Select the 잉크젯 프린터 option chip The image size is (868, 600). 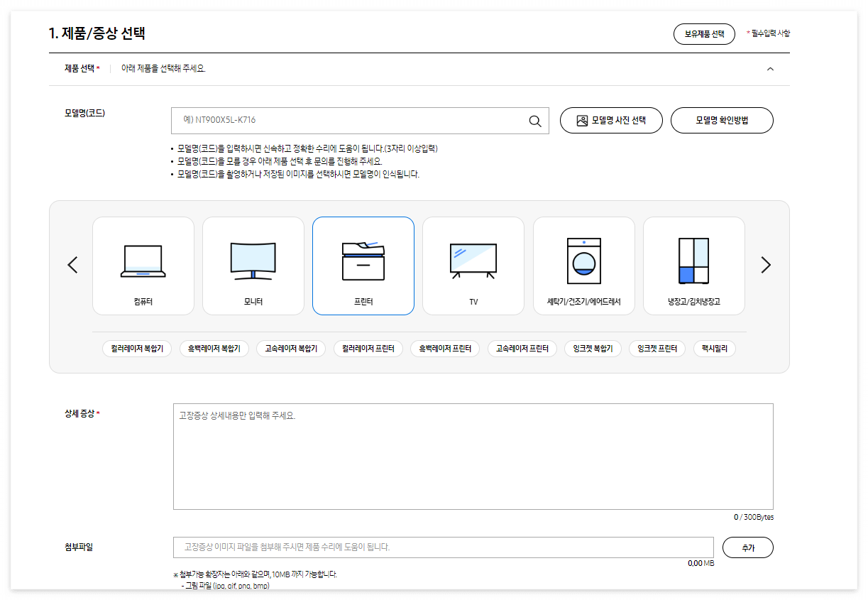click(656, 349)
